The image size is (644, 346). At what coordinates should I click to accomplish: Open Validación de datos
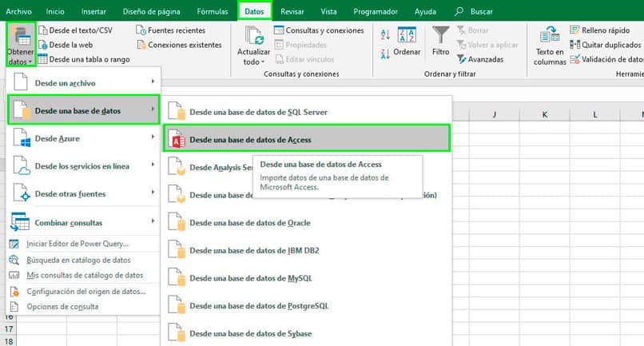(x=606, y=59)
